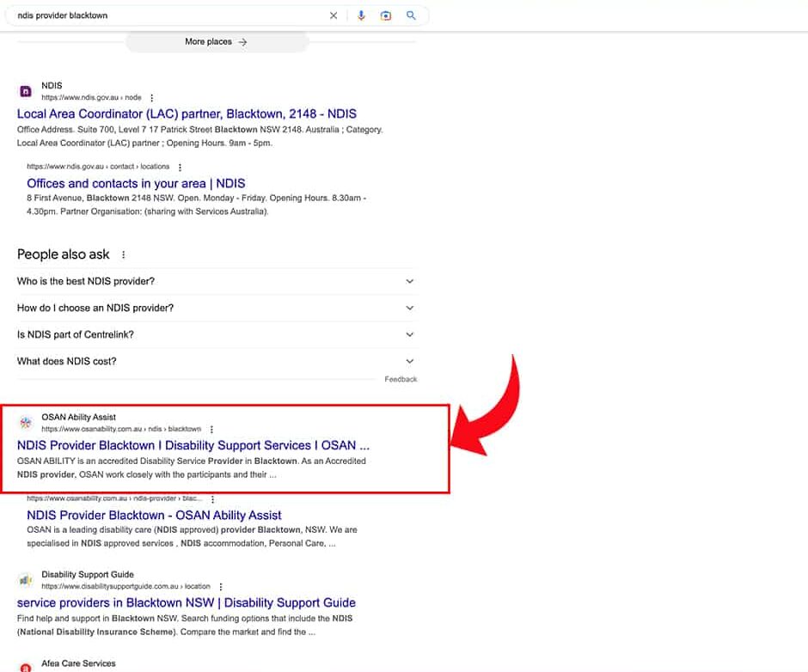
Task: Open three-dot options beside OSAN Ability Assist URL
Action: [211, 429]
